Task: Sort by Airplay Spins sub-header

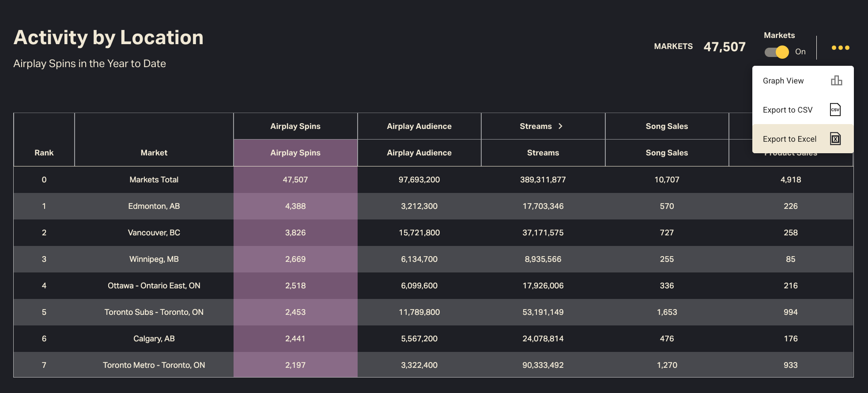Action: (295, 153)
